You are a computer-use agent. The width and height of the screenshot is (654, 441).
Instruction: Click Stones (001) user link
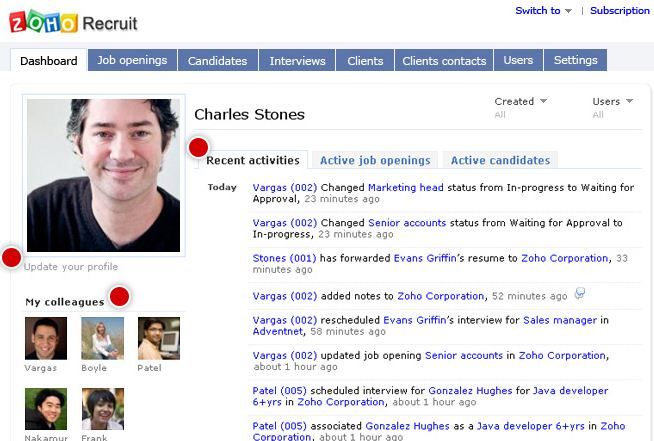(284, 258)
